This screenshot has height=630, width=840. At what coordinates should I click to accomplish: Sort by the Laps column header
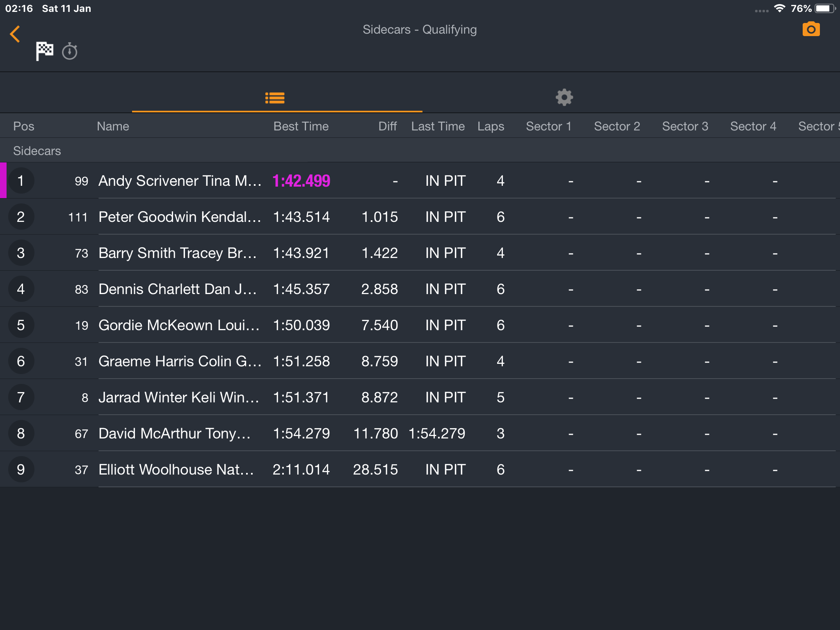pyautogui.click(x=491, y=126)
